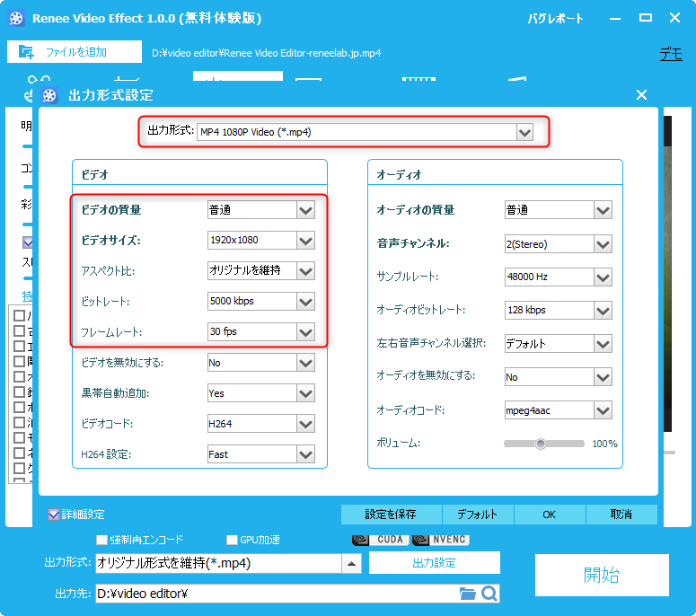The width and height of the screenshot is (696, 616).
Task: Open the output folder browse icon
Action: point(467,594)
